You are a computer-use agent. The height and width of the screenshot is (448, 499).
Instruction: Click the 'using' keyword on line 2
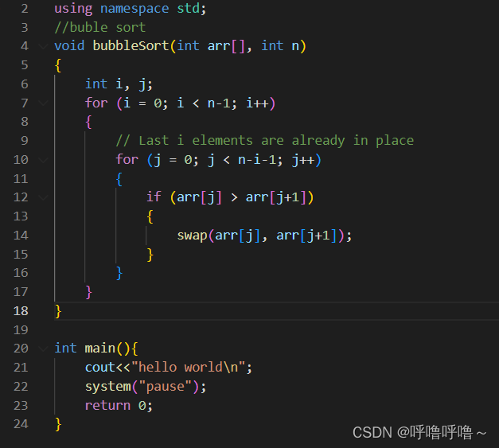tap(73, 9)
